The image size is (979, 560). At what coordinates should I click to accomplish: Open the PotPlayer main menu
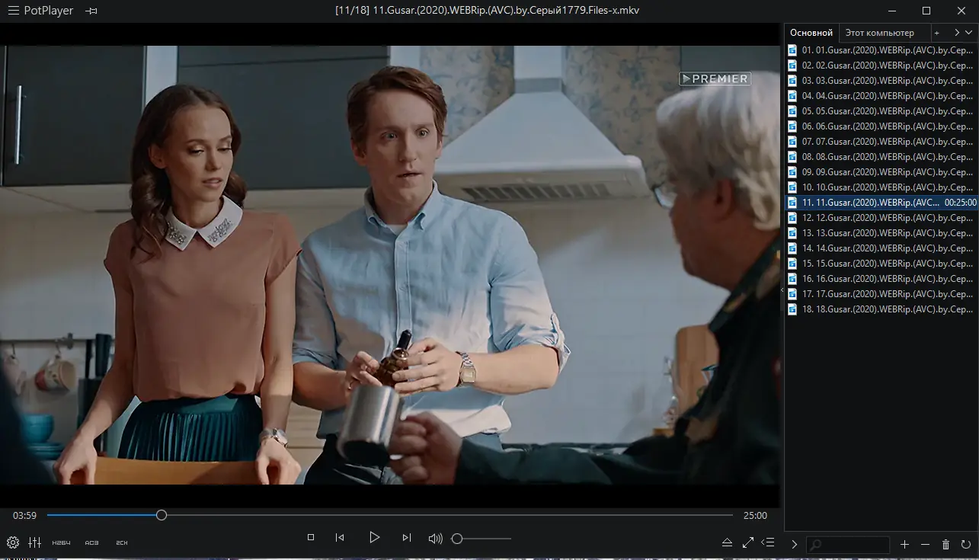point(13,11)
